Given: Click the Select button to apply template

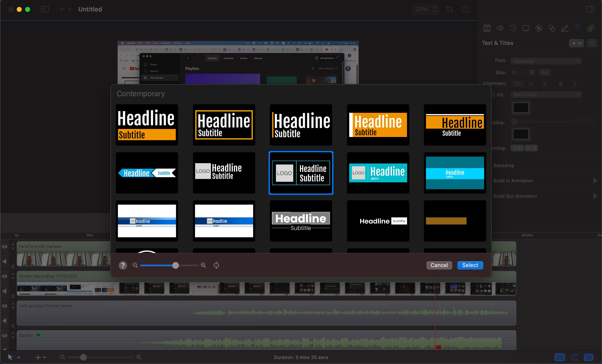Looking at the screenshot, I should [470, 265].
